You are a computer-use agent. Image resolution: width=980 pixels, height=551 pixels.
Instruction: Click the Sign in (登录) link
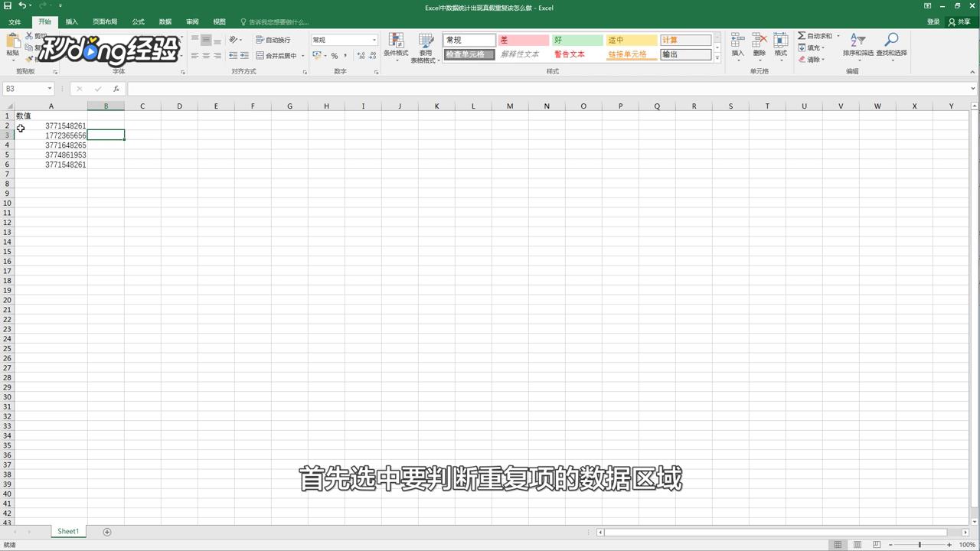[x=933, y=22]
